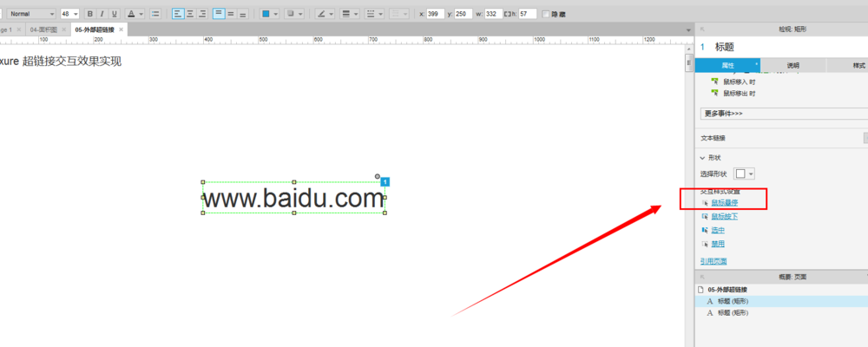Screen dimensions: 868x347
Task: Click the rotation handle above the widget
Action: point(378,176)
